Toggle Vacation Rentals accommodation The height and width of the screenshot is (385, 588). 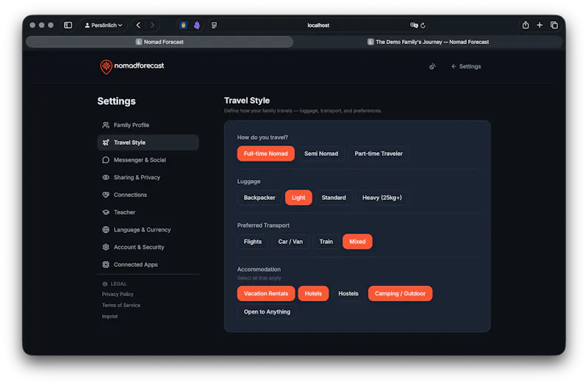point(266,294)
